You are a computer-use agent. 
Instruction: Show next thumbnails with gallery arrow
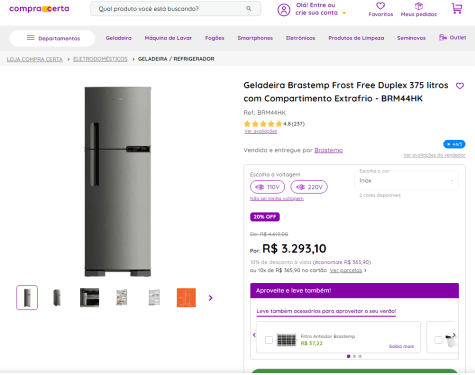click(x=210, y=298)
